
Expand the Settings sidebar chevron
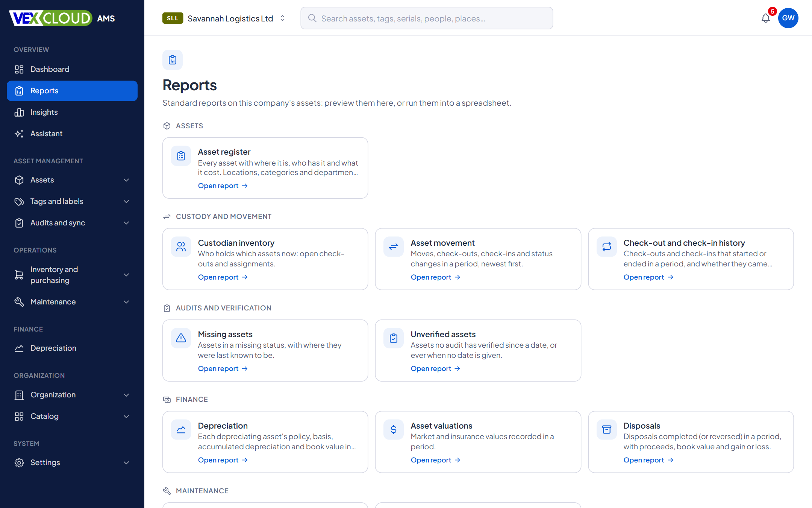coord(126,462)
